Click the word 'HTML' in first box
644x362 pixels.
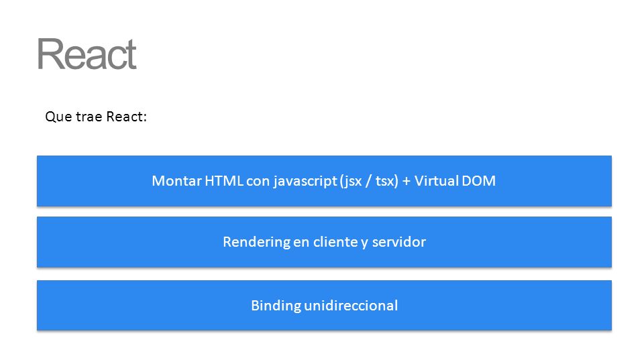(224, 181)
